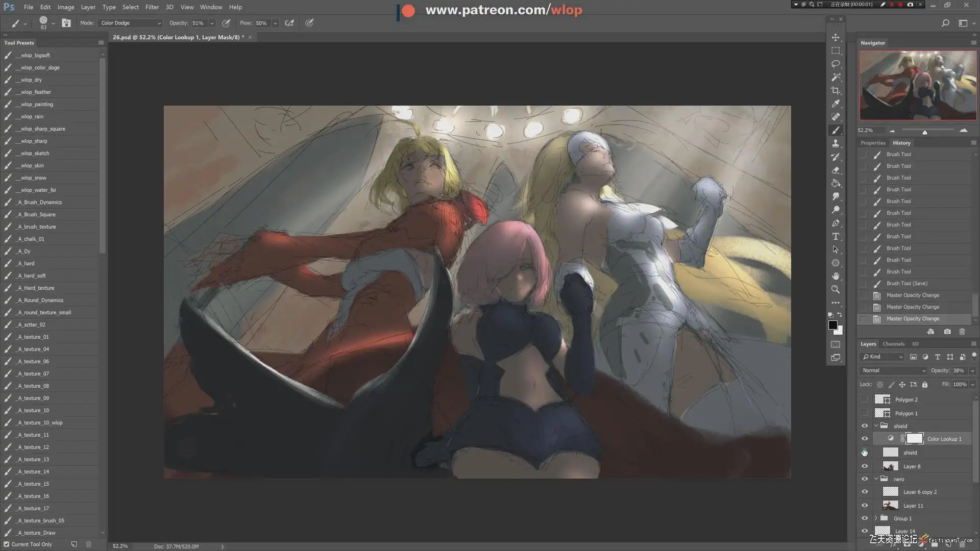980x551 pixels.
Task: Open the layer blend mode Normal dropdown
Action: click(x=893, y=370)
